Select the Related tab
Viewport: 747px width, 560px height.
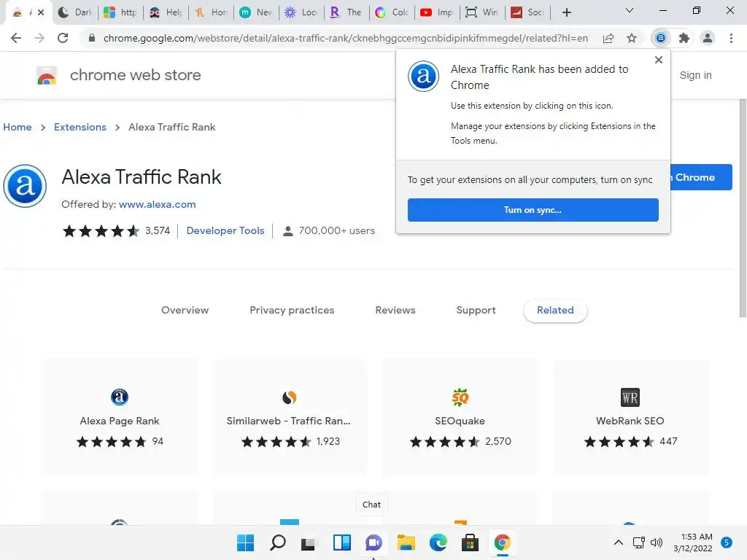pos(555,311)
